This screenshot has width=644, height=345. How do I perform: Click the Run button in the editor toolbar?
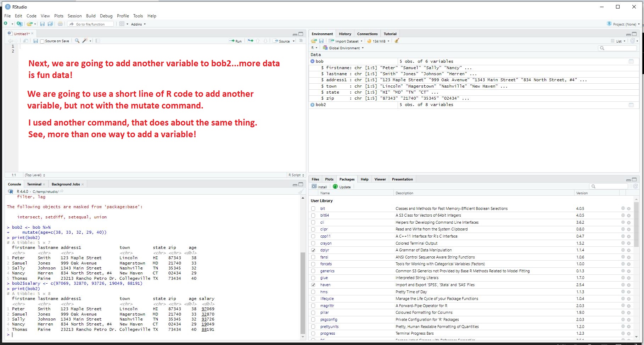coord(235,41)
